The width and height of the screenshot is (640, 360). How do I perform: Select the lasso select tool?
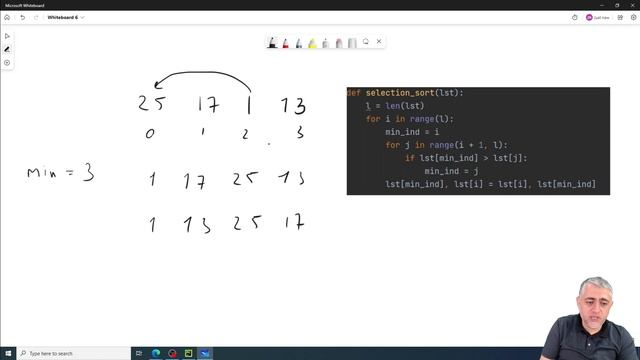point(366,42)
